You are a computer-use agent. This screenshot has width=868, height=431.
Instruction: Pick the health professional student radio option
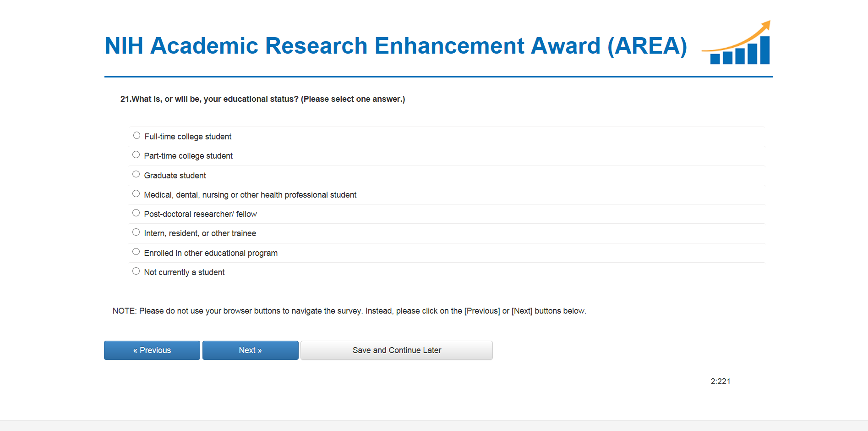136,193
